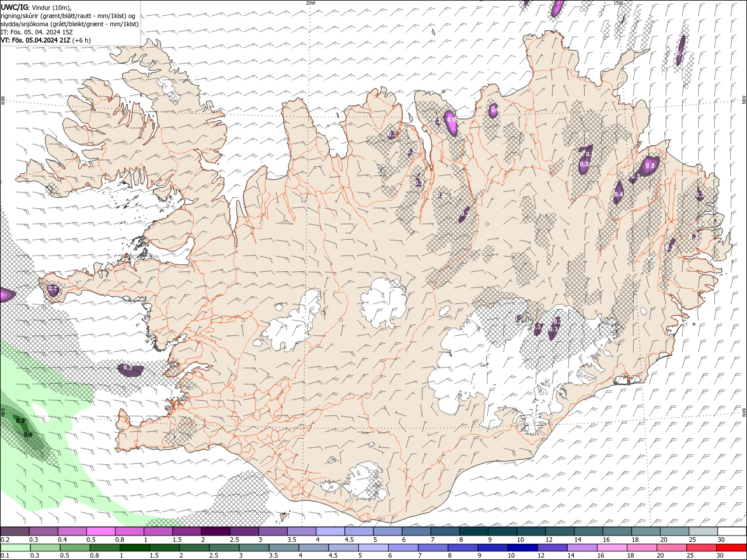
Task: Click the Drangajökull glacier in the Westfjords
Action: coord(170,89)
